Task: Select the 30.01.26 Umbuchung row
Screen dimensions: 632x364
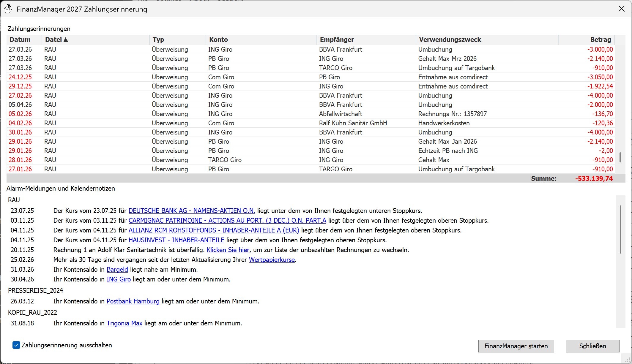Action: tap(311, 132)
